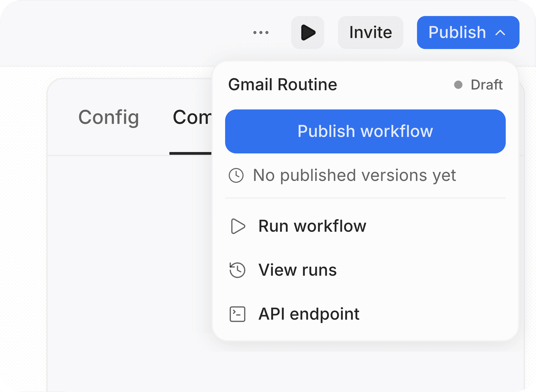The width and height of the screenshot is (536, 392).
Task: Invite collaborators with the Invite button
Action: (370, 33)
